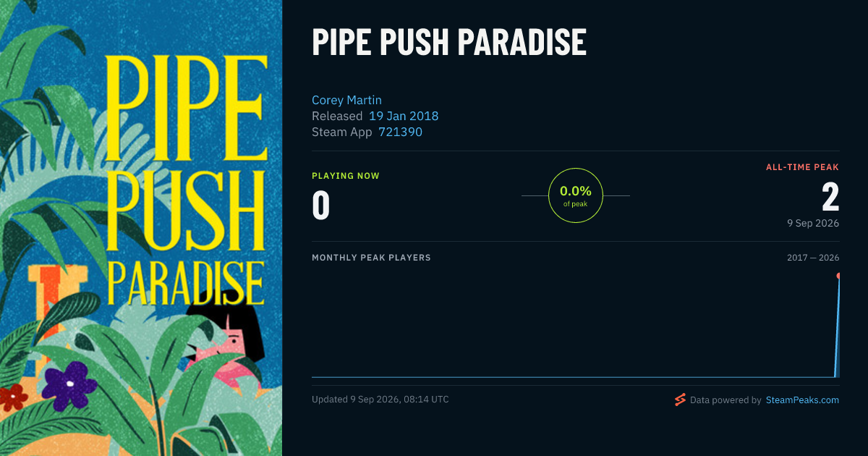Screen dimensions: 868x456
Task: Click the Updated timestamp text
Action: coord(380,400)
